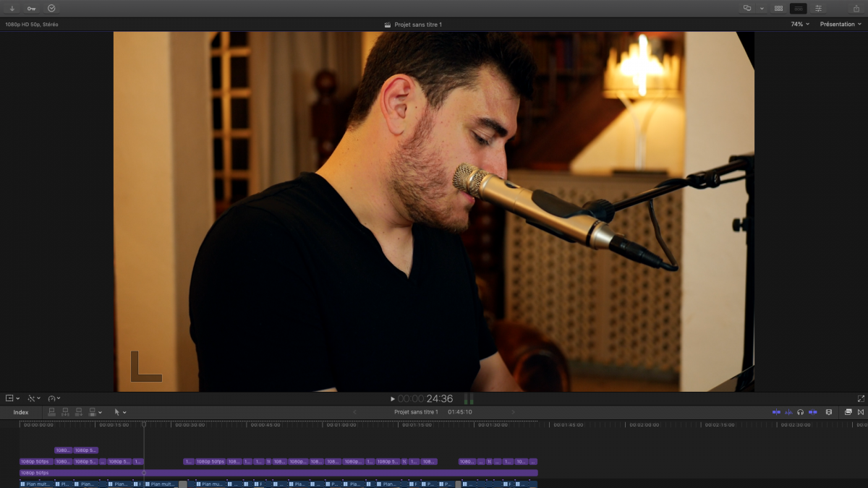Enter full-screen viewer playback
Screen dimensions: 868x488
pyautogui.click(x=861, y=398)
